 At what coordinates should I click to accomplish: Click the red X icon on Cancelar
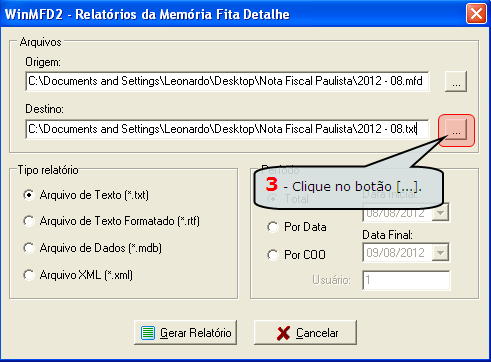pyautogui.click(x=283, y=333)
